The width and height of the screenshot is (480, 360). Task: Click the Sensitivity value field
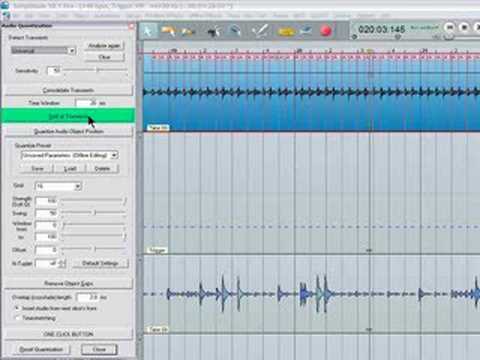[54, 71]
